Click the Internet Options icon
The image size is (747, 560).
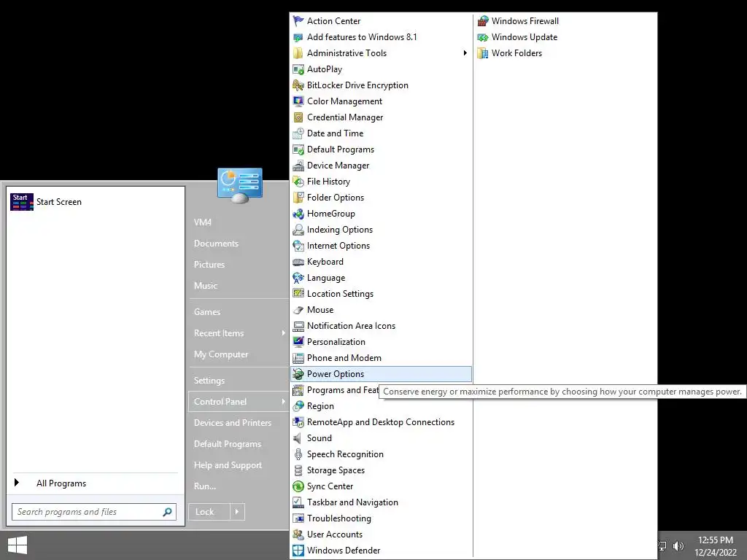pos(298,246)
